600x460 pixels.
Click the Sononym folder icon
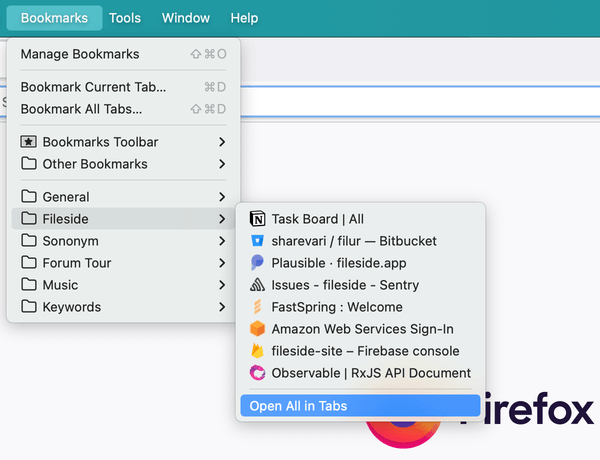29,240
